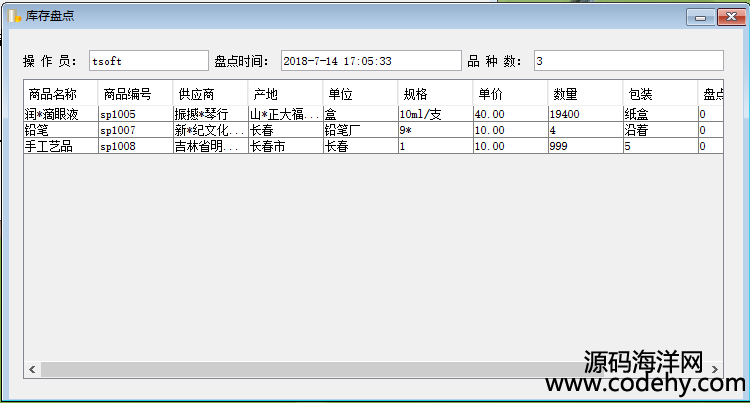Click supplier cell 振撼*琴行
The image size is (750, 403).
pos(210,114)
